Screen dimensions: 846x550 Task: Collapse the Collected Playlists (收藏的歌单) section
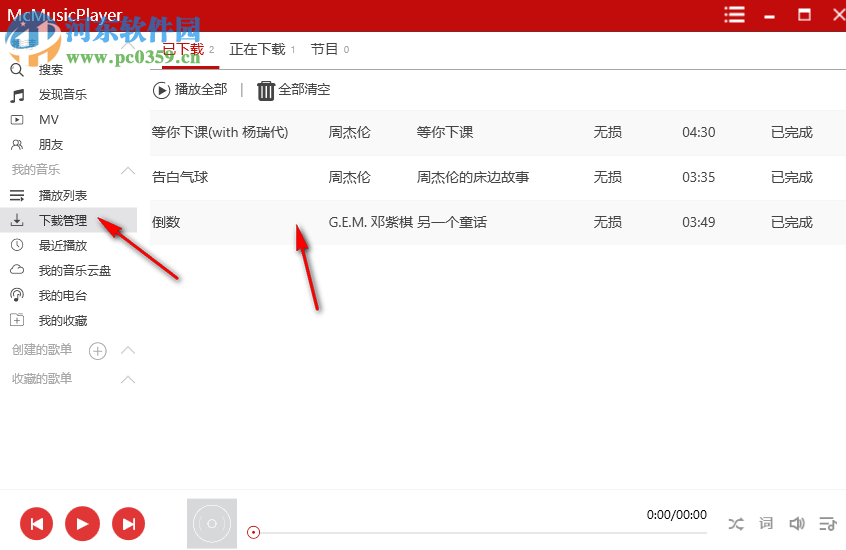[128, 379]
